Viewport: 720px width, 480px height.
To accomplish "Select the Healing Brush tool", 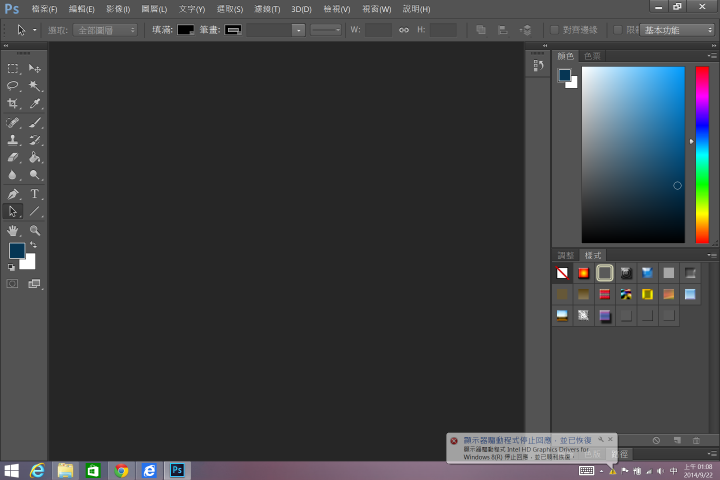I will [13, 123].
